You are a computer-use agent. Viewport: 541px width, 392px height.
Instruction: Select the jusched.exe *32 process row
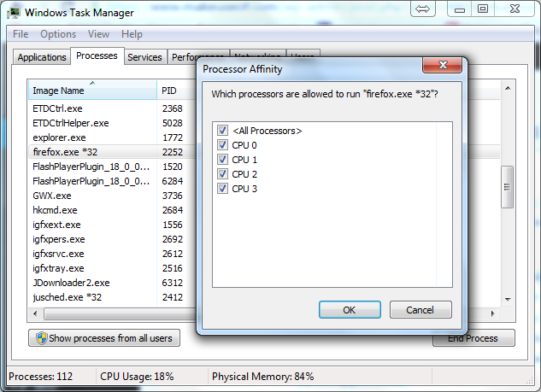(112, 297)
